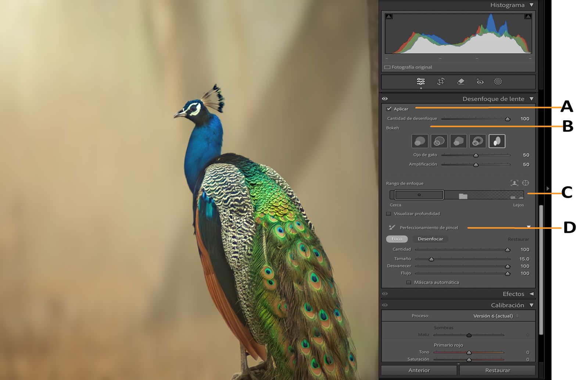Viewport: 588px width, 380px height.
Task: Select the Crop tool icon
Action: (440, 81)
